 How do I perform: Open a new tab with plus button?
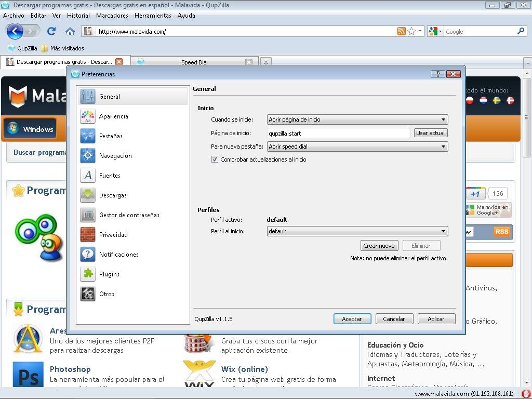pyautogui.click(x=265, y=62)
